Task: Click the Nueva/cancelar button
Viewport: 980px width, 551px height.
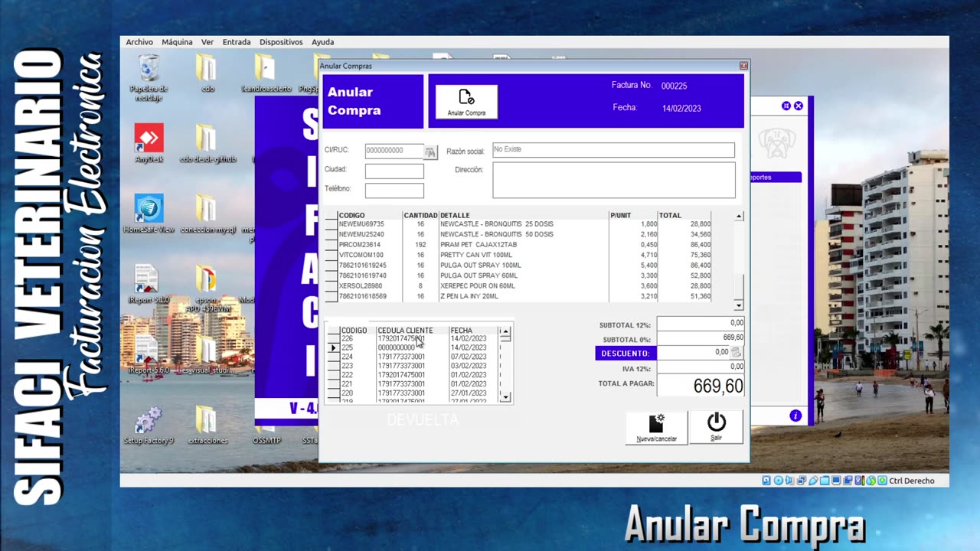Action: [x=656, y=428]
